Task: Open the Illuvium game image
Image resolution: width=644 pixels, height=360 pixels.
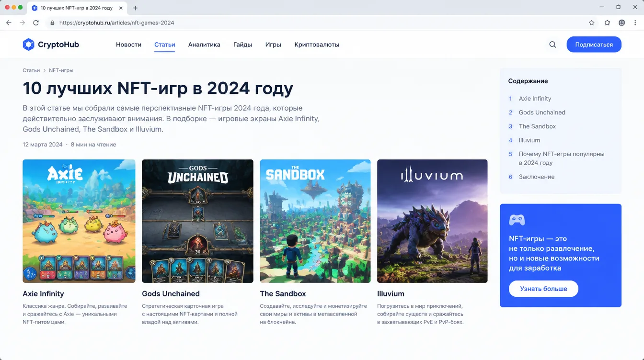Action: tap(432, 221)
